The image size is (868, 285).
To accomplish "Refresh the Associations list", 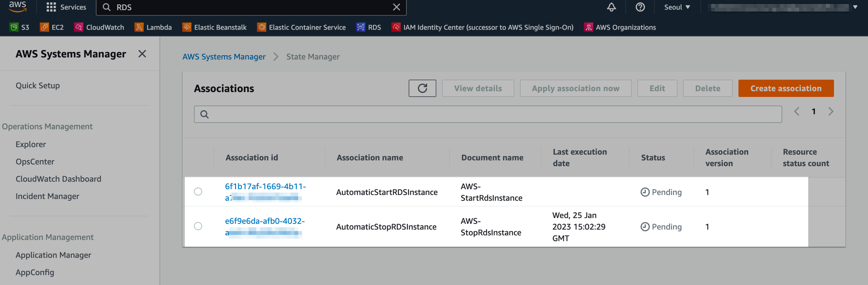I will (x=422, y=88).
